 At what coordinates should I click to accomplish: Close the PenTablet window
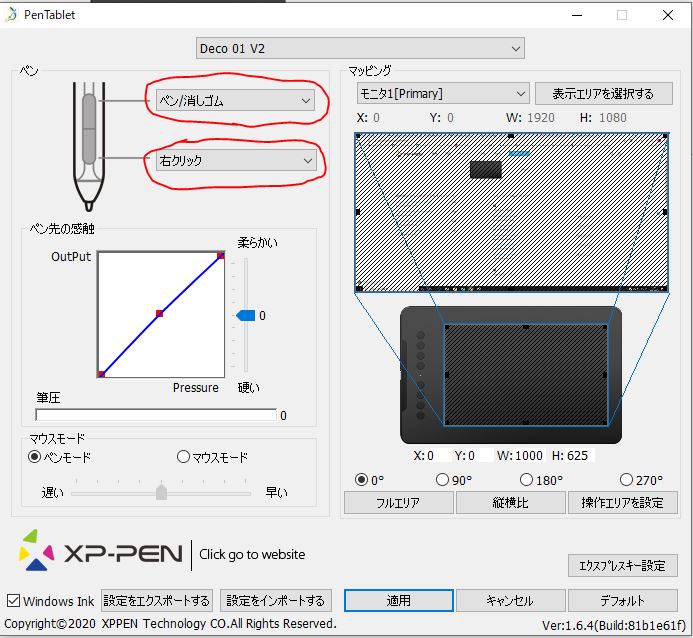pos(668,15)
